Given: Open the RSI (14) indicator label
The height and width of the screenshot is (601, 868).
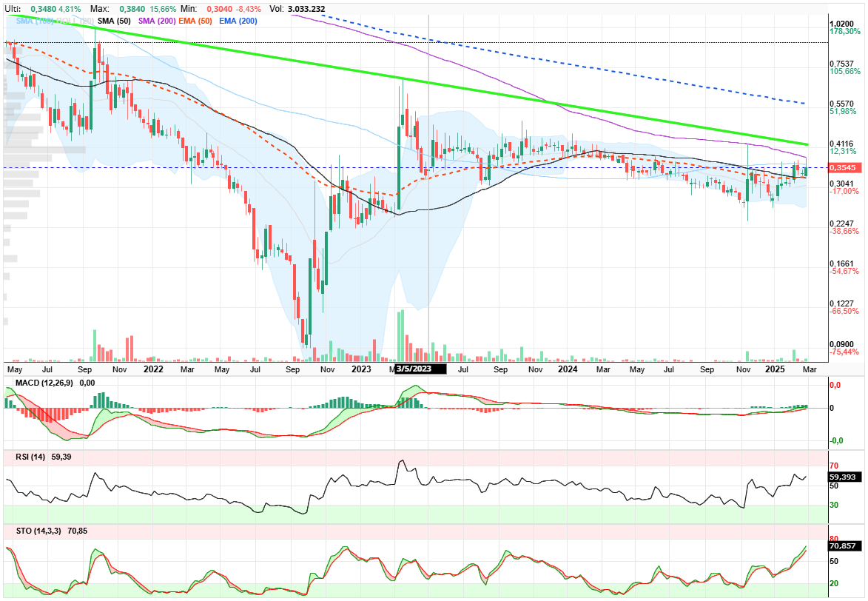Looking at the screenshot, I should [30, 457].
